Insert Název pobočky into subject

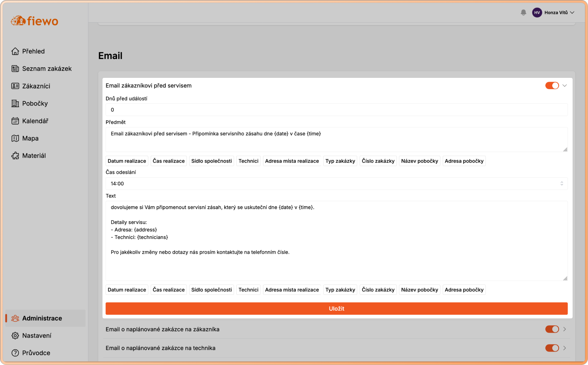[420, 161]
